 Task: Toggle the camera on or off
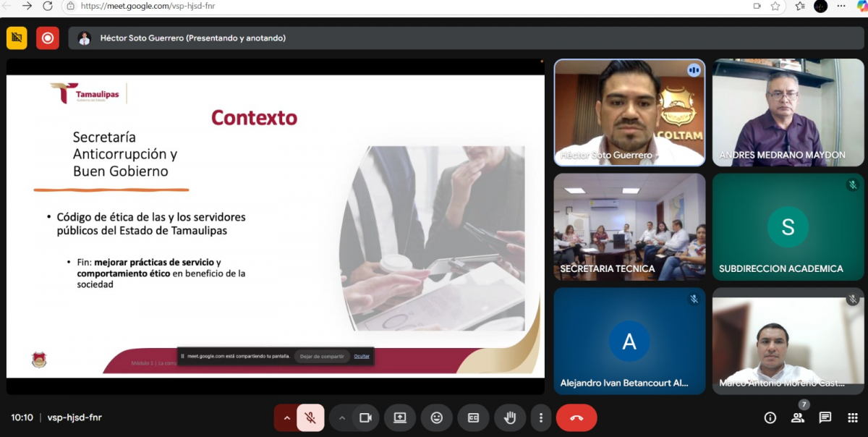tap(365, 417)
